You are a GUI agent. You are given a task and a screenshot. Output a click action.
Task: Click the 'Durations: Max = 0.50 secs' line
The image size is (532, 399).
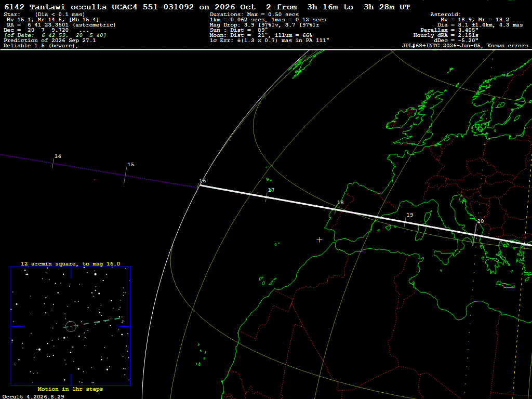[x=255, y=15]
